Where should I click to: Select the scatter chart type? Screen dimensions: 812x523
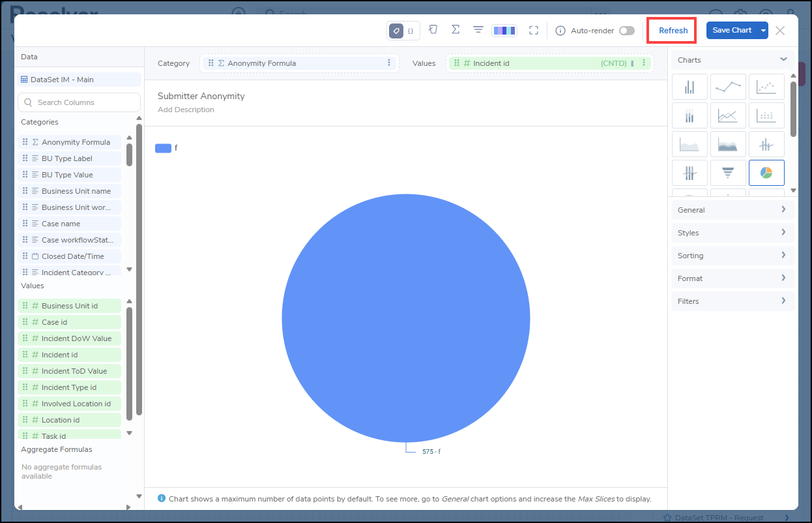(x=766, y=87)
